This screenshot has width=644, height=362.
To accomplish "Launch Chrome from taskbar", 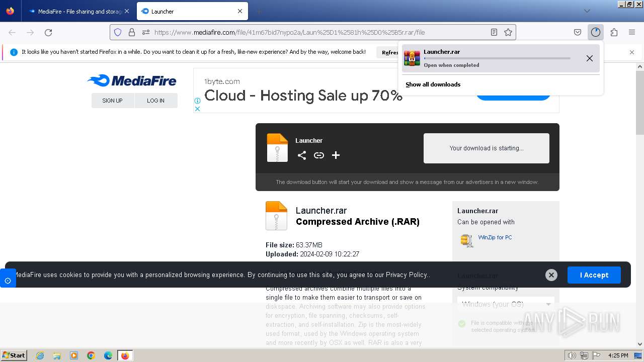I will tap(91, 355).
